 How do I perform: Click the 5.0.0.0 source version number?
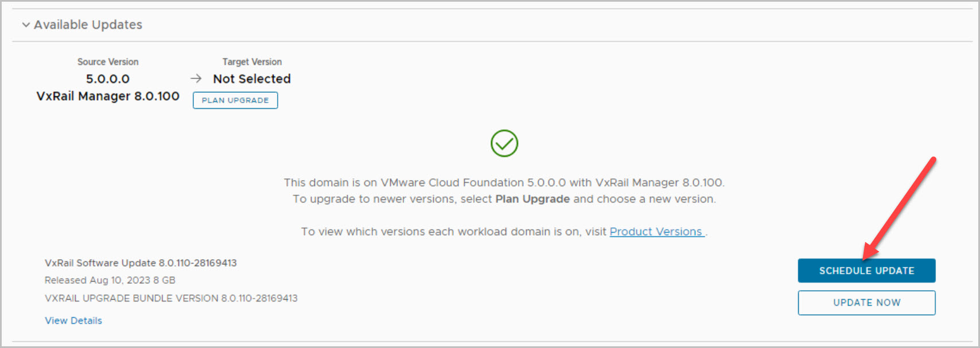108,79
